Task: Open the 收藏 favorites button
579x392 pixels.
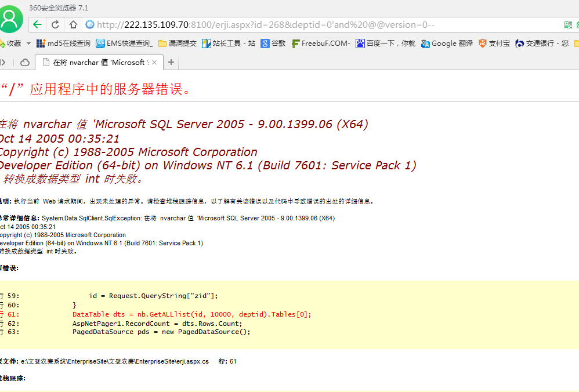Action: tap(10, 43)
